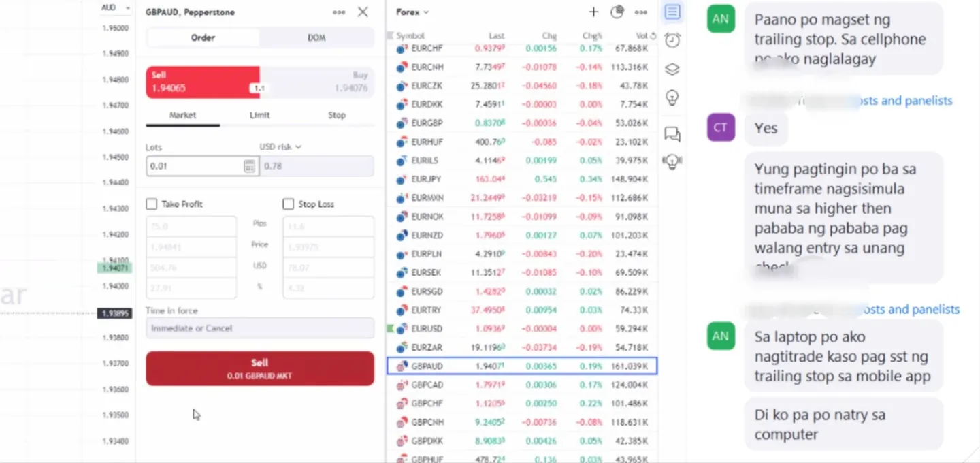Viewport: 980px width, 463px height.
Task: Select the Limit order type tab
Action: tap(259, 115)
